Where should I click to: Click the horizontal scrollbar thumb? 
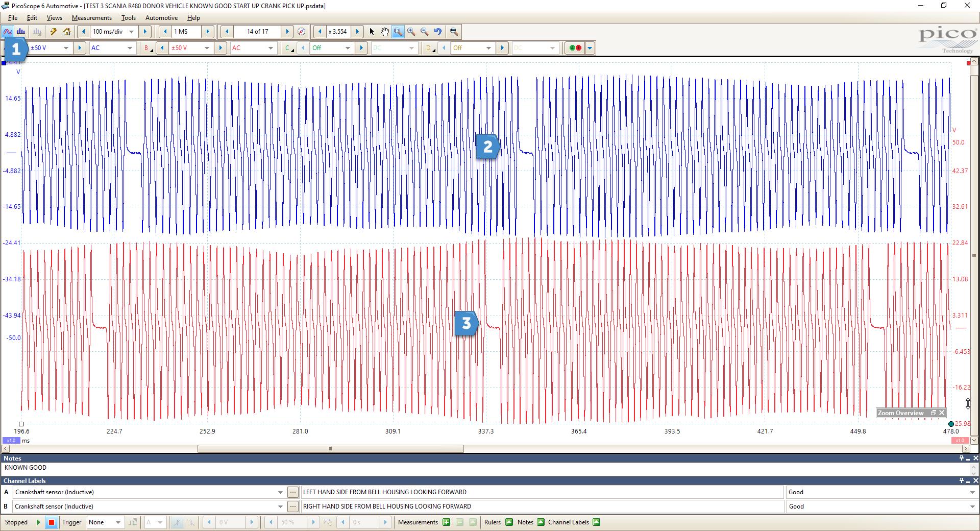tap(331, 449)
